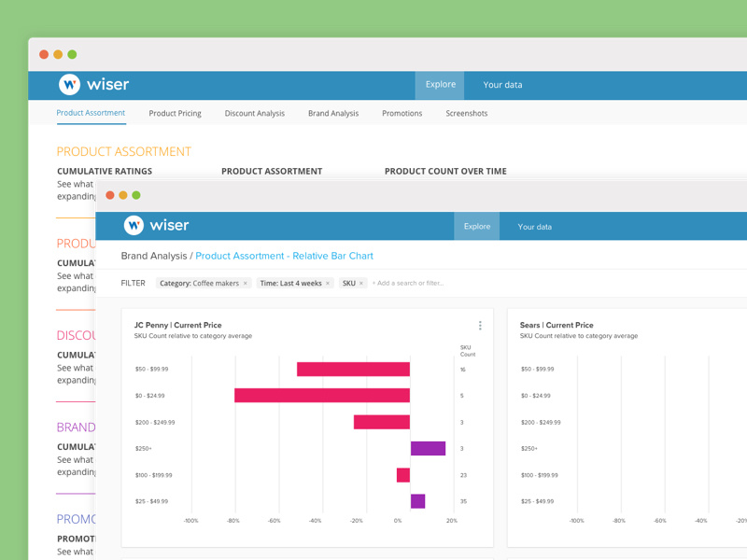Switch to the Discount Analysis tab
Image resolution: width=747 pixels, height=560 pixels.
pyautogui.click(x=254, y=113)
